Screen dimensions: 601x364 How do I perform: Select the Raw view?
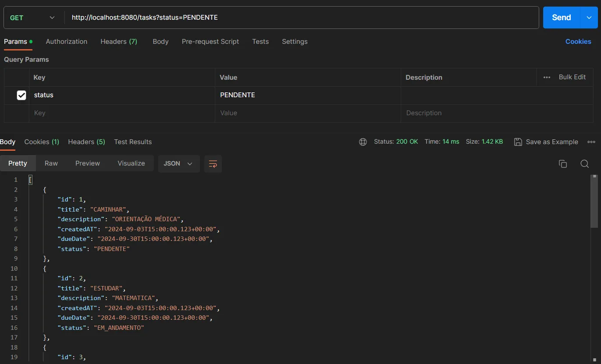pos(51,163)
